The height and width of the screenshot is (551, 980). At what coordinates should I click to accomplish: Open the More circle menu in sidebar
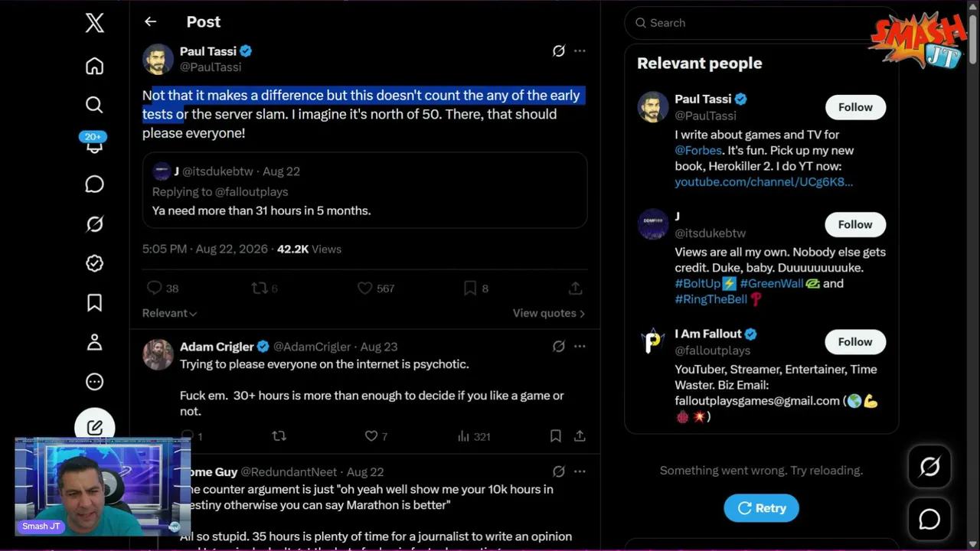coord(94,382)
